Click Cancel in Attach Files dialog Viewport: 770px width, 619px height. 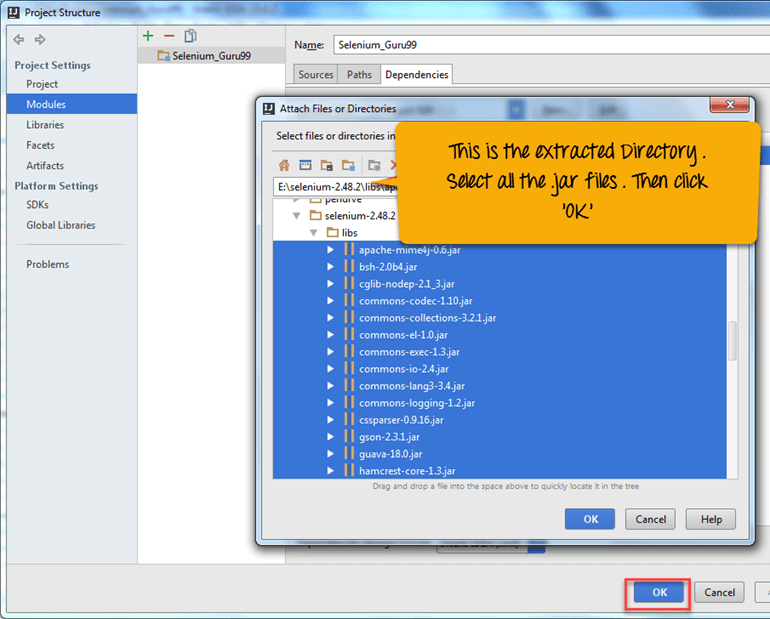pos(650,519)
